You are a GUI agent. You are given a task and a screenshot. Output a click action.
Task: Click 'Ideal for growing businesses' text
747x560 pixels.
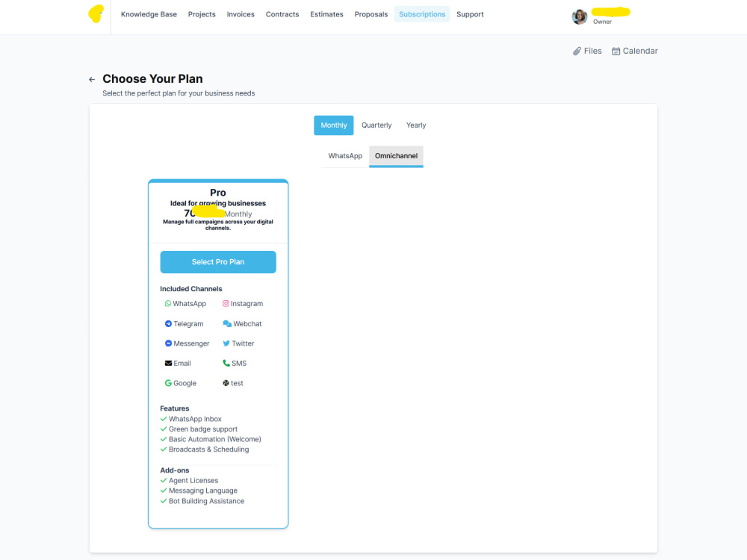pyautogui.click(x=217, y=203)
